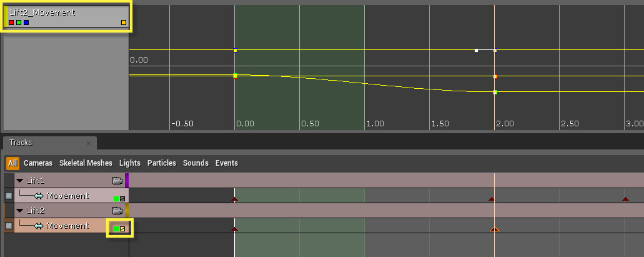The image size is (644, 257).
Task: Toggle Lift2 Movement curve editor button
Action: pyautogui.click(x=122, y=229)
